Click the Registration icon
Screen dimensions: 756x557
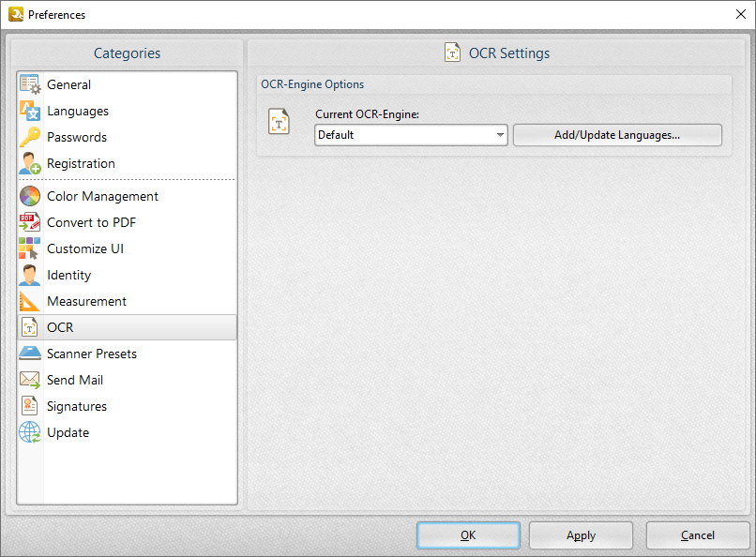(30, 163)
